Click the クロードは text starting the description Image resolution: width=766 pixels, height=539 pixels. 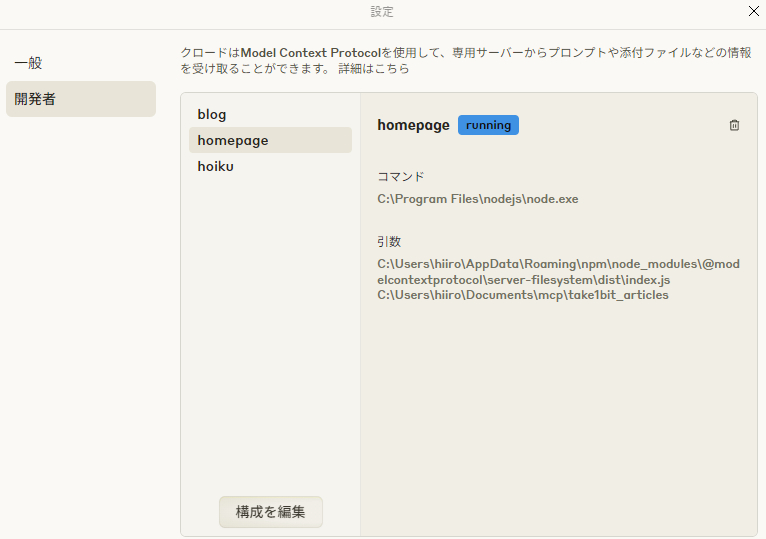click(x=210, y=52)
